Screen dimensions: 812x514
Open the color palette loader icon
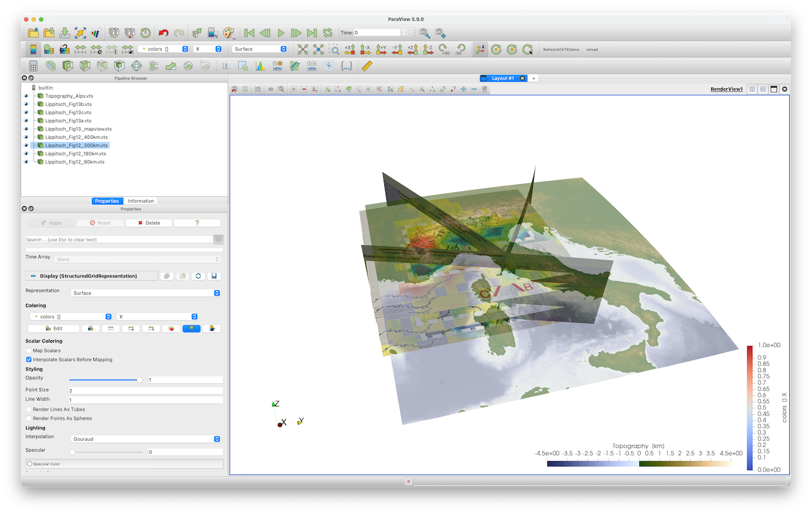[229, 33]
